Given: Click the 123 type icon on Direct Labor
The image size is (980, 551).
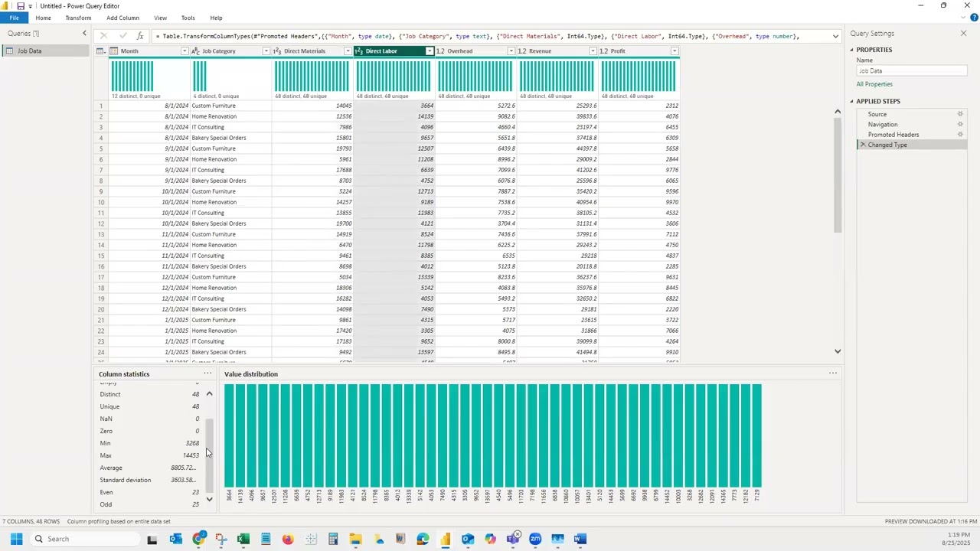Looking at the screenshot, I should 359,51.
